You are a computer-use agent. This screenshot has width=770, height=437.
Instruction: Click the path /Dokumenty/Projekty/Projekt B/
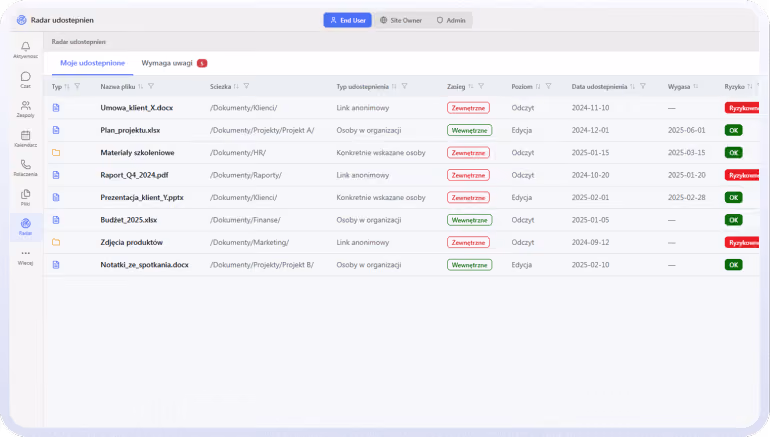pyautogui.click(x=262, y=265)
